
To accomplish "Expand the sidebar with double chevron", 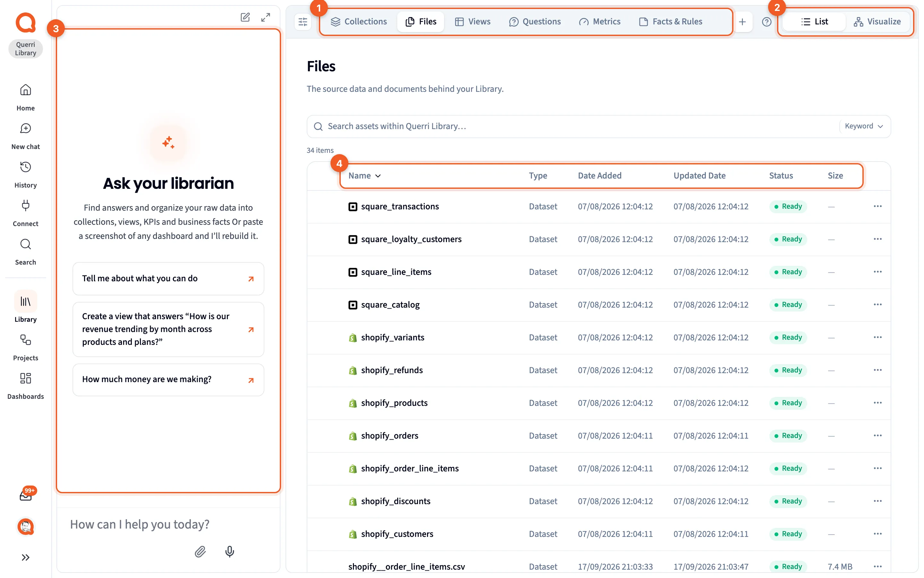I will click(x=26, y=557).
